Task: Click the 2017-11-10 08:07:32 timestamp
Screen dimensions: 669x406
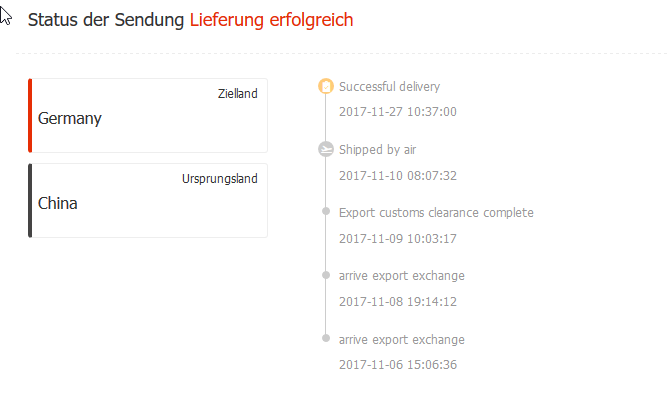Action: pyautogui.click(x=398, y=176)
